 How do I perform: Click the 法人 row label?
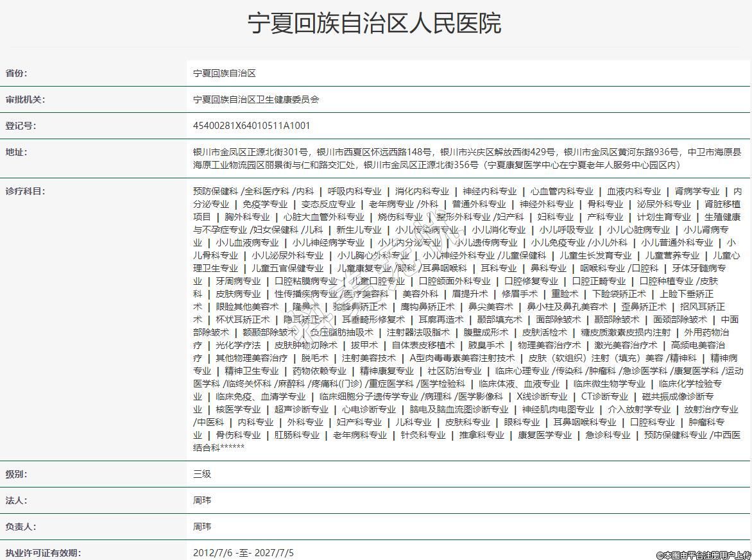tap(17, 501)
